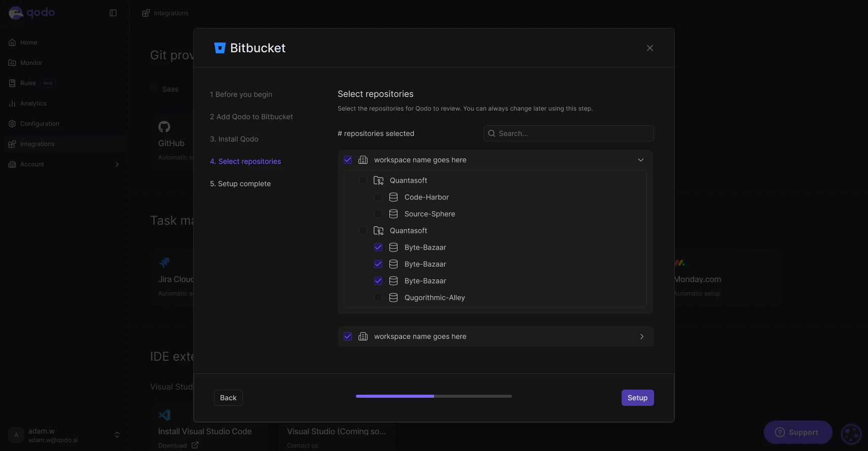Click the repository Search field
The image size is (868, 451).
569,133
